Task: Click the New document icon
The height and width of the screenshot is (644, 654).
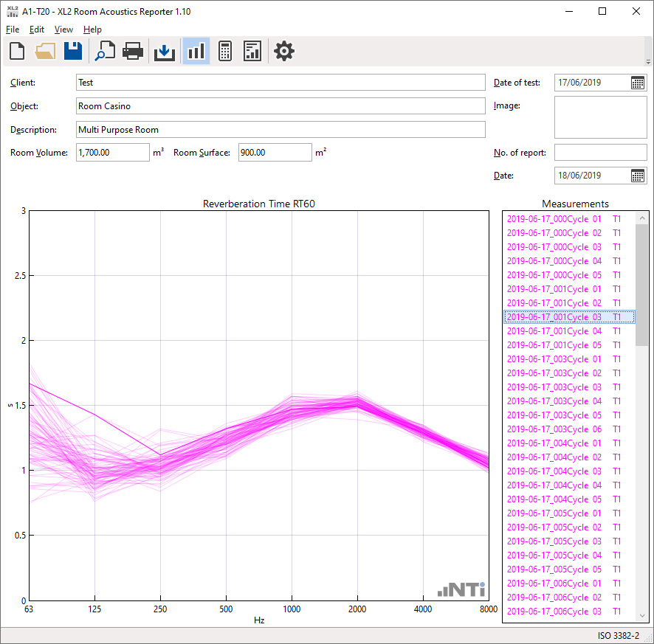Action: tap(17, 51)
